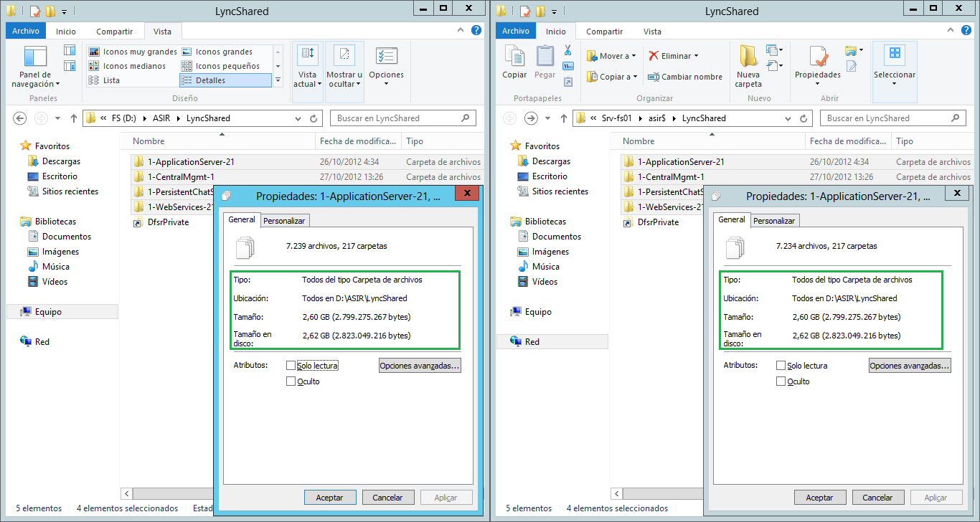
Task: Click Opciones avanzadas in right properties dialog
Action: point(910,366)
